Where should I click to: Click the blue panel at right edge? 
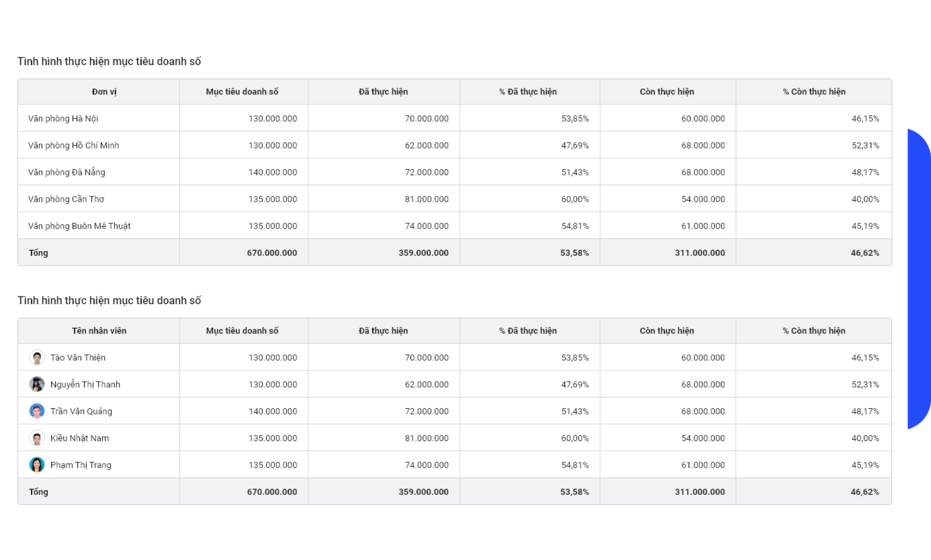pos(919,279)
